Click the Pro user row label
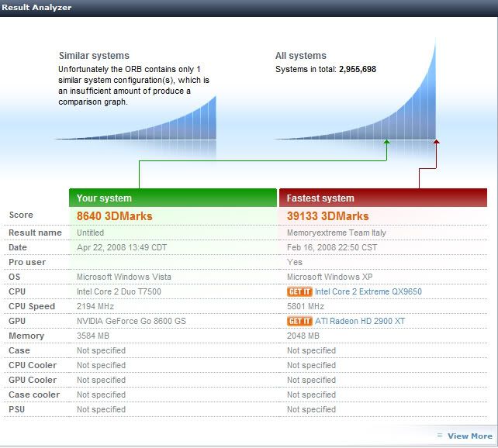Screen dimensions: 498x448 click(27, 262)
